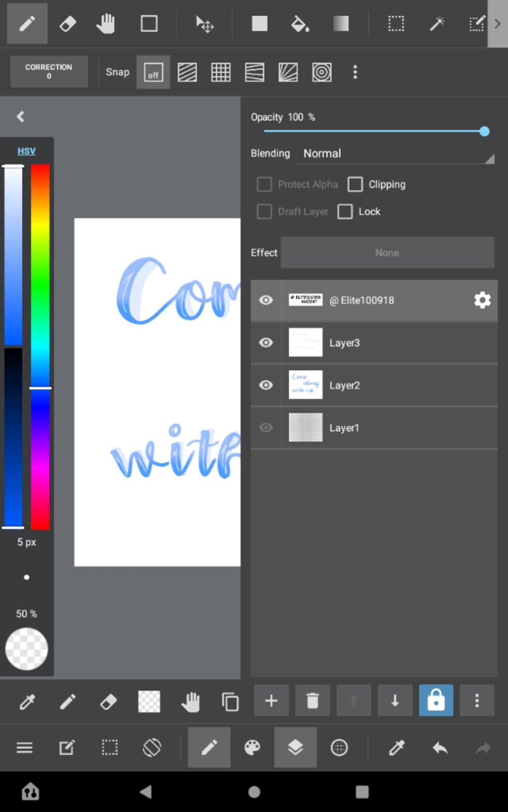
Task: Expand the top toolbar with right chevron
Action: pos(498,23)
